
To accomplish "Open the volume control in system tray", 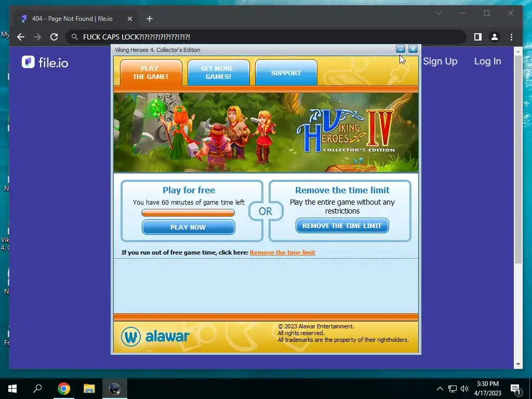I will (x=464, y=389).
